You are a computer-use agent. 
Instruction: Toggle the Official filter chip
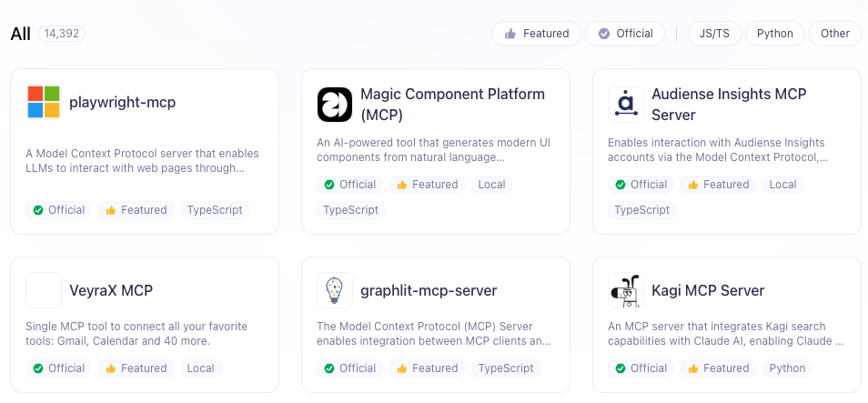tap(625, 34)
